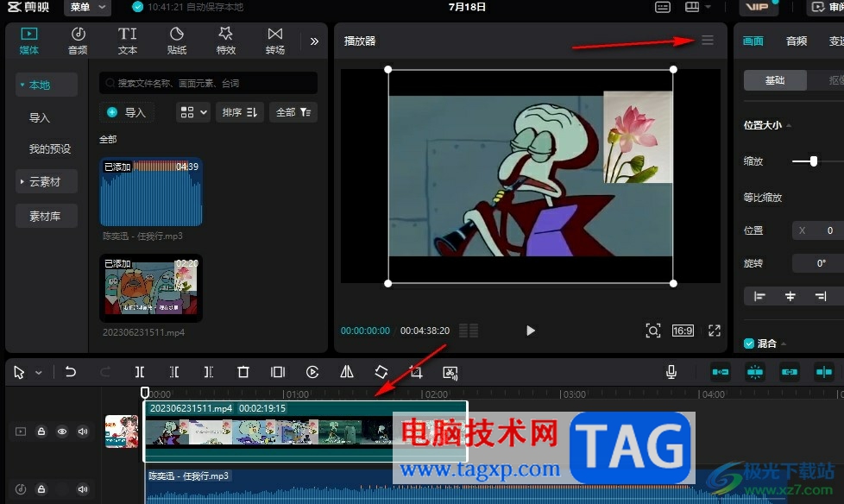
Task: Adjust the 缩放 scale slider
Action: pos(813,161)
